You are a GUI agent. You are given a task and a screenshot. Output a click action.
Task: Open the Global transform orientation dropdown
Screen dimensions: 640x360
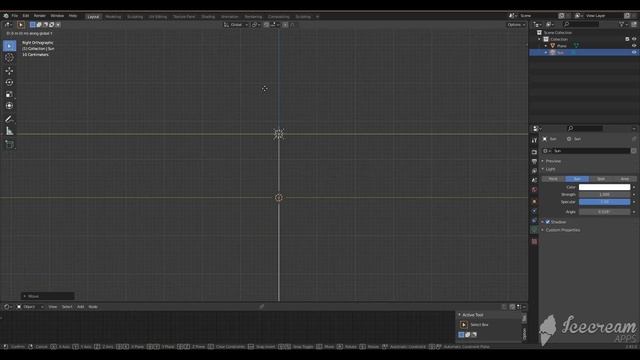pyautogui.click(x=236, y=25)
